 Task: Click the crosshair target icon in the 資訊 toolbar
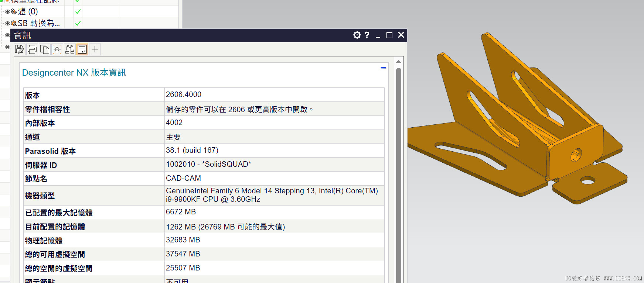click(x=57, y=49)
